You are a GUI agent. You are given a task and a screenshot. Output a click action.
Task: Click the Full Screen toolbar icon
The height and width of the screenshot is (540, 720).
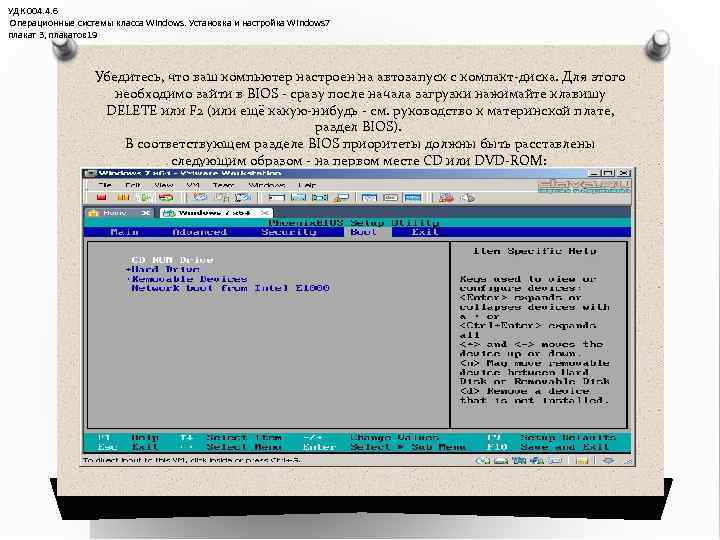click(x=320, y=197)
